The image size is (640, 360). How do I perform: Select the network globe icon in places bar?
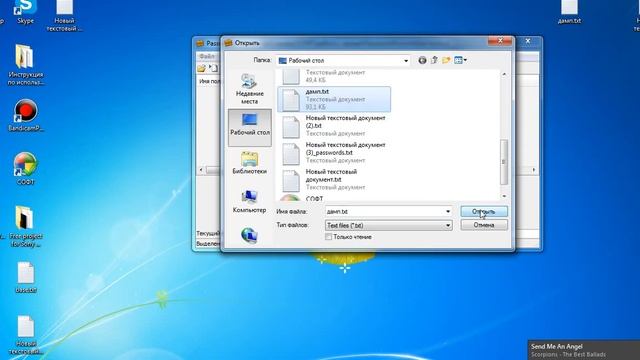pyautogui.click(x=249, y=236)
